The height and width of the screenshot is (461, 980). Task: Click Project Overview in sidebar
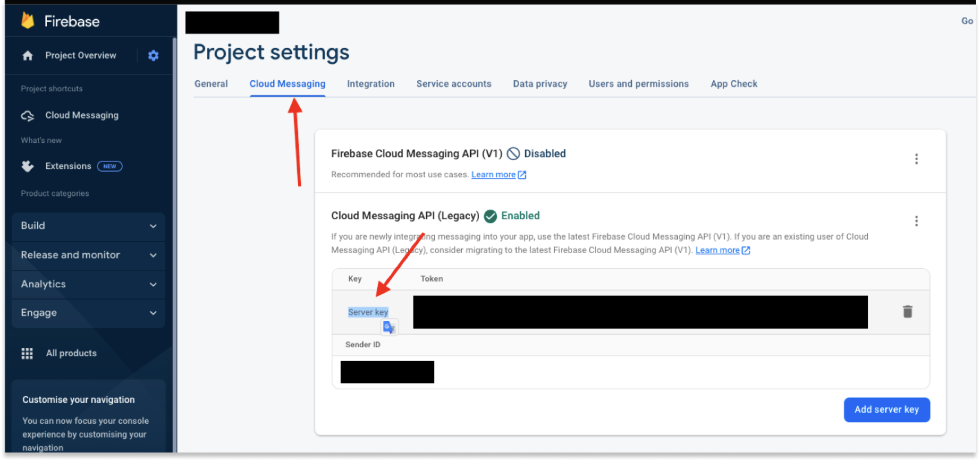click(x=81, y=56)
